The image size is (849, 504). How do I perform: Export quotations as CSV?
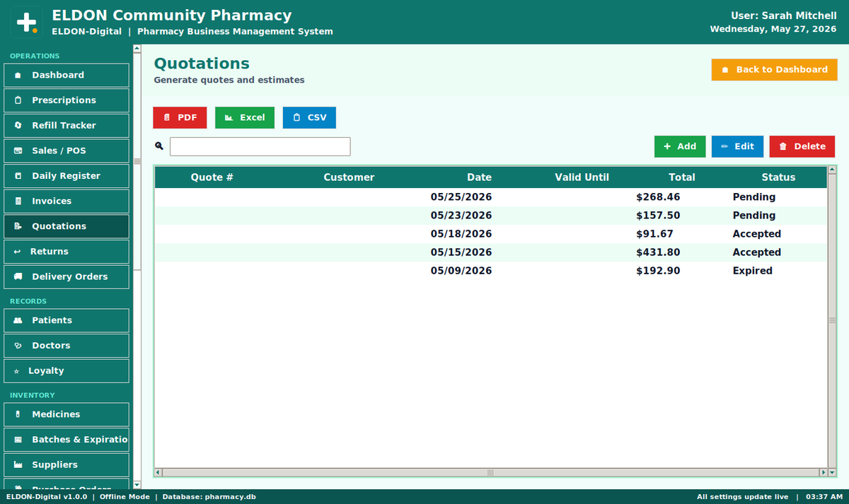click(309, 117)
